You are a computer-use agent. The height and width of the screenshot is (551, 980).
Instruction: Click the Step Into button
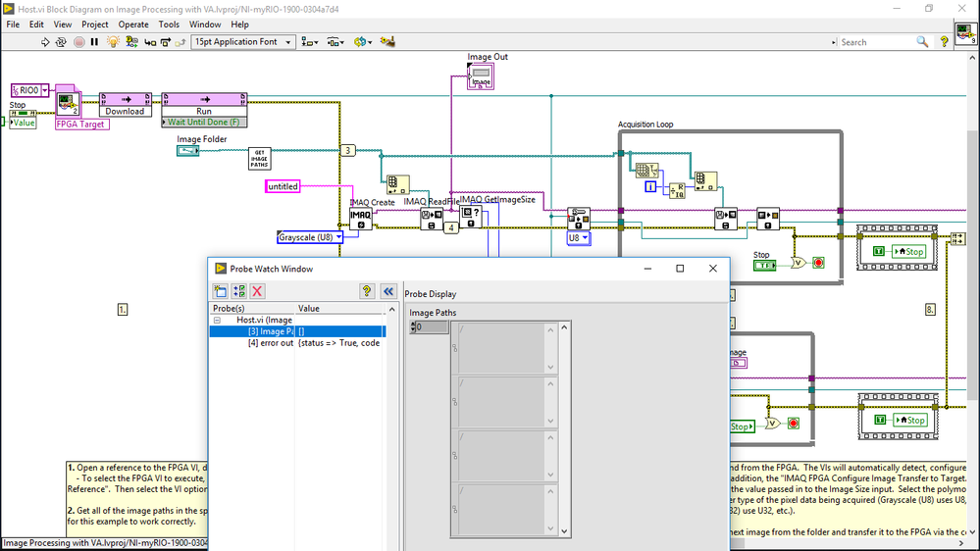coord(150,42)
